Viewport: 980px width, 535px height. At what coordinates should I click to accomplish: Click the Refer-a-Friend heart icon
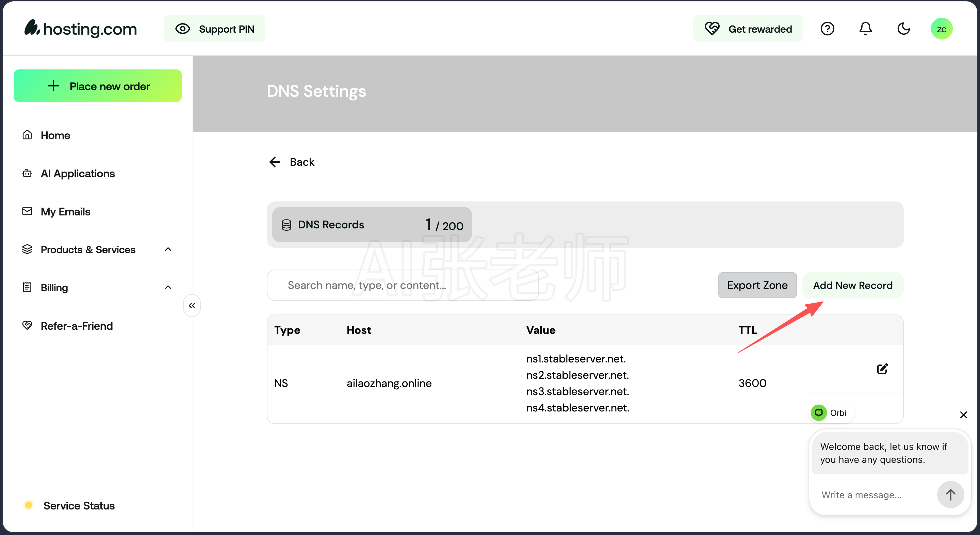point(27,325)
